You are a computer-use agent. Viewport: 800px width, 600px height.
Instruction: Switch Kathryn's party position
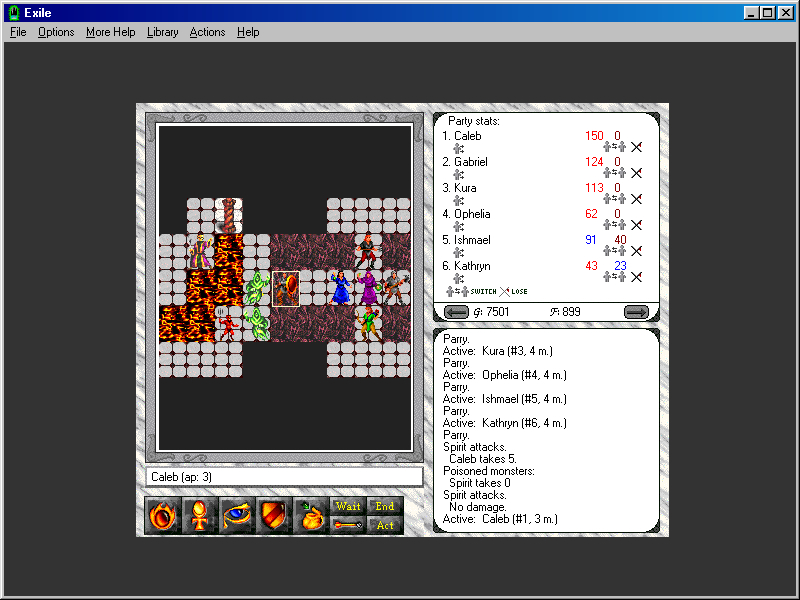coord(614,277)
